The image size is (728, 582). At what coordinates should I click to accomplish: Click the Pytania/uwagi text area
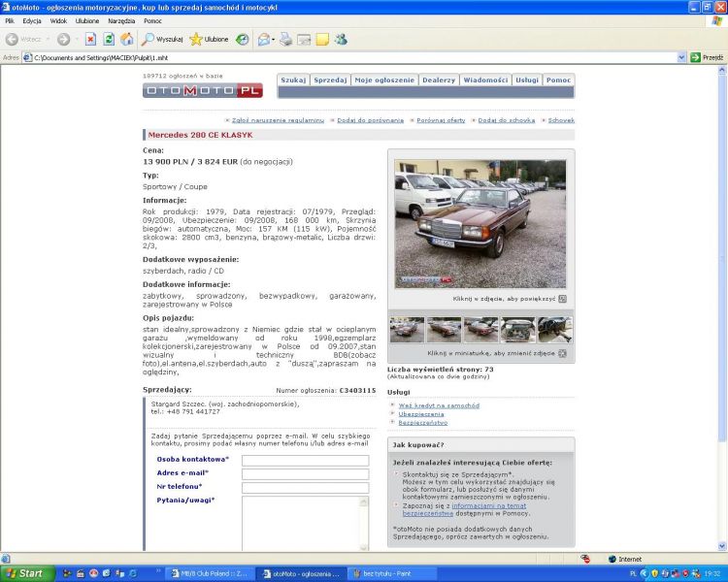pos(301,524)
